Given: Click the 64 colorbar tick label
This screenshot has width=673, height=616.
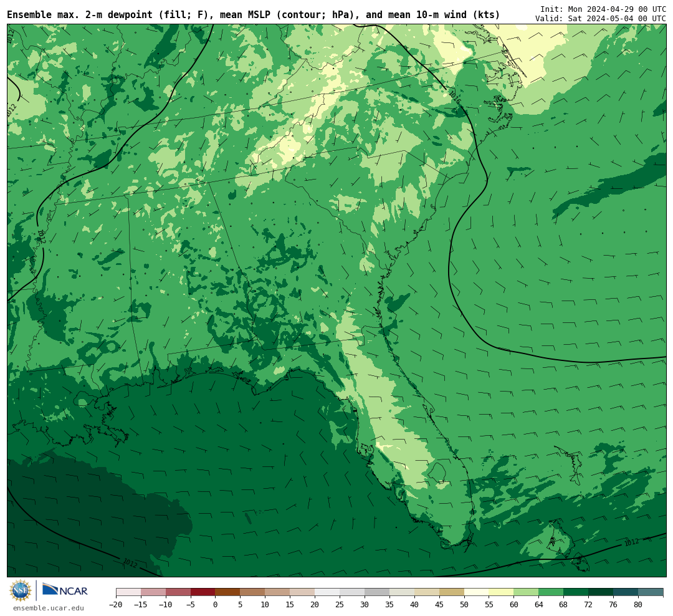Looking at the screenshot, I should (539, 605).
